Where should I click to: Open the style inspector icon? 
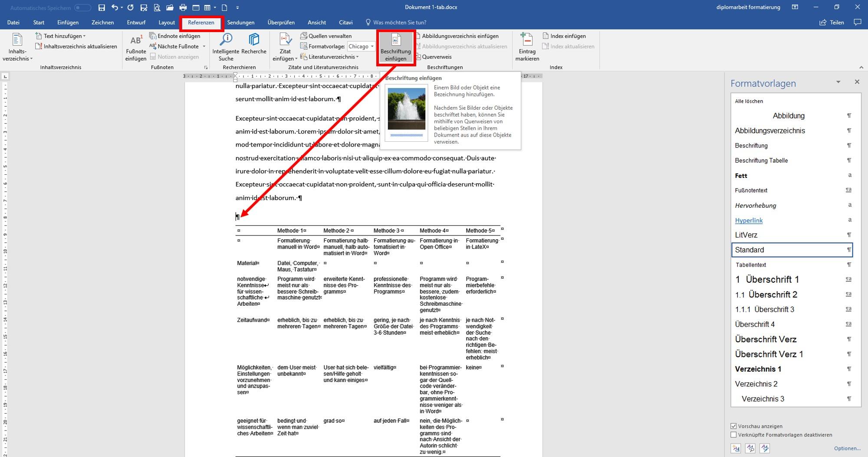pyautogui.click(x=750, y=448)
